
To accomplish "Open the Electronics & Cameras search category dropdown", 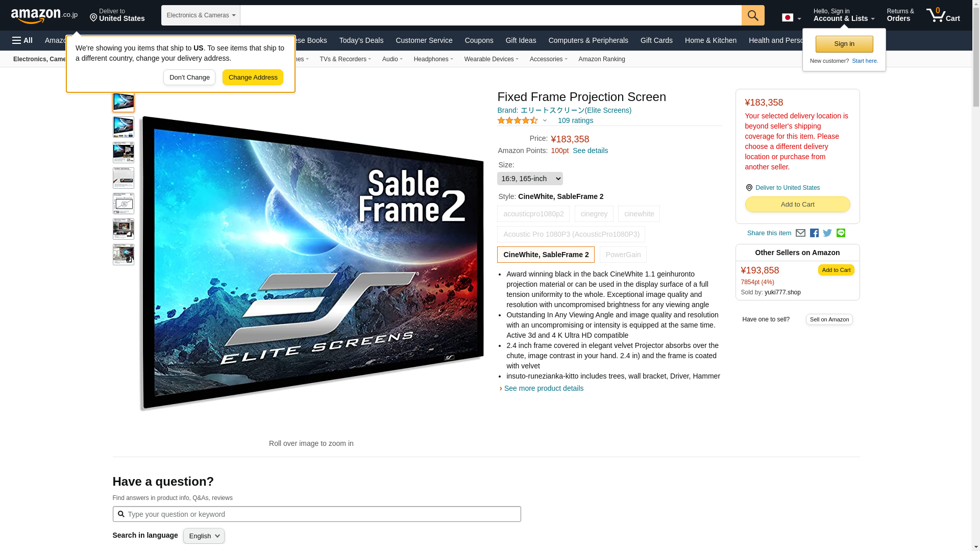I will point(201,15).
